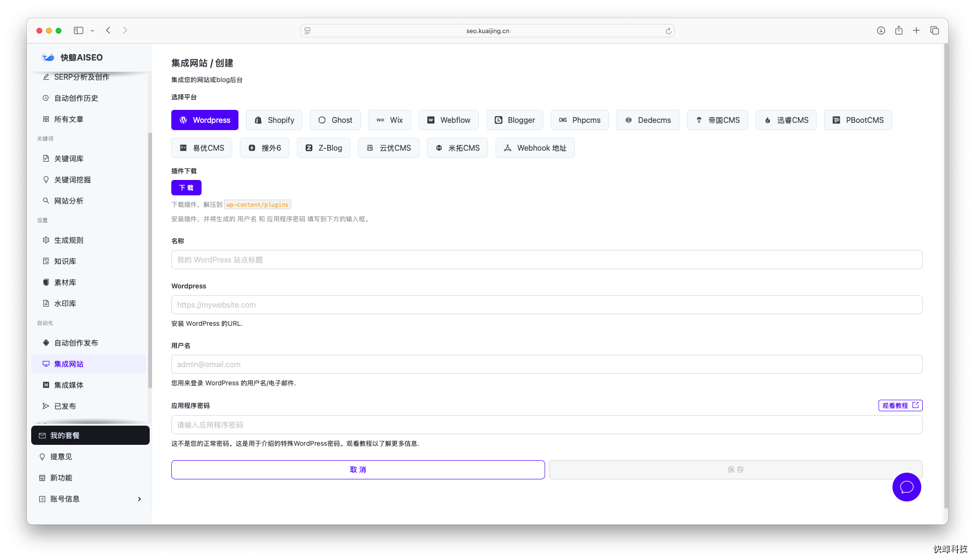Image resolution: width=975 pixels, height=560 pixels.
Task: Open 关键词挖掘 in sidebar
Action: 88,179
